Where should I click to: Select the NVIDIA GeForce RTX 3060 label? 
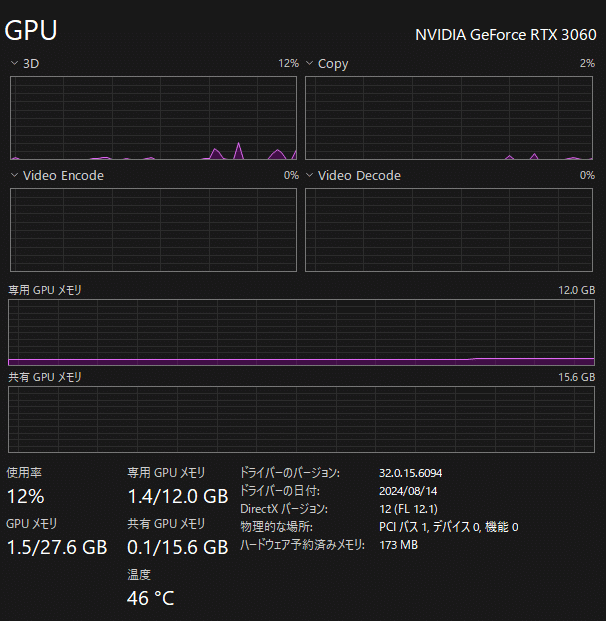click(x=505, y=35)
